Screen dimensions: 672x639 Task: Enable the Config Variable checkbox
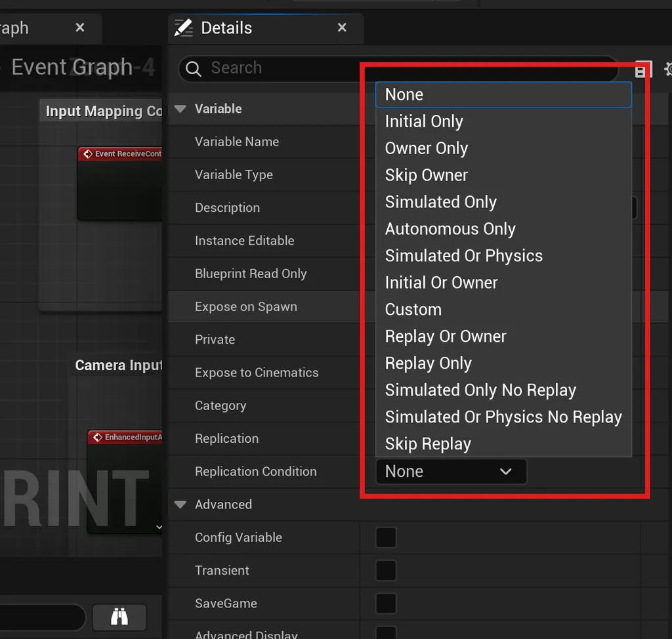point(386,537)
